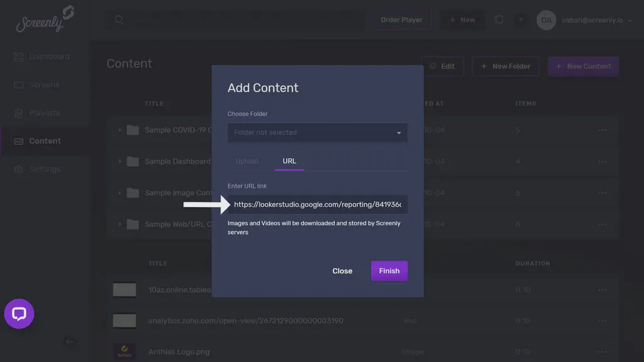The height and width of the screenshot is (362, 644).
Task: Open the Folder not selected dropdown
Action: click(x=317, y=133)
